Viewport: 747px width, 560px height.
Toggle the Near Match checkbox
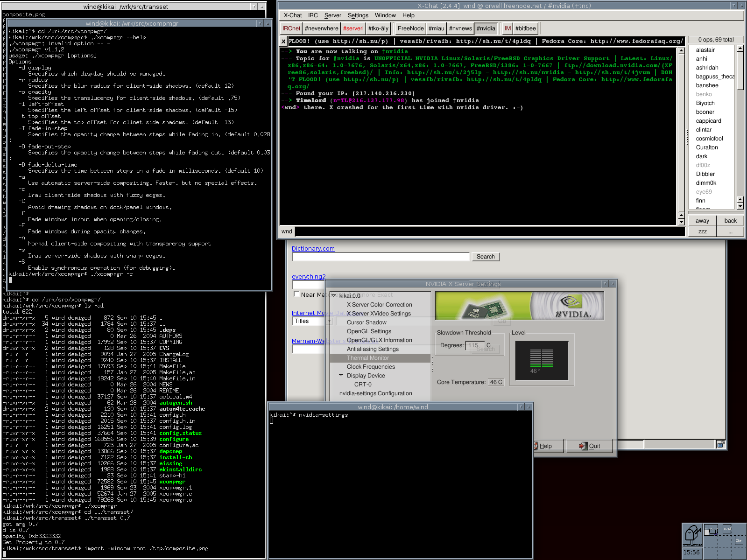click(296, 294)
